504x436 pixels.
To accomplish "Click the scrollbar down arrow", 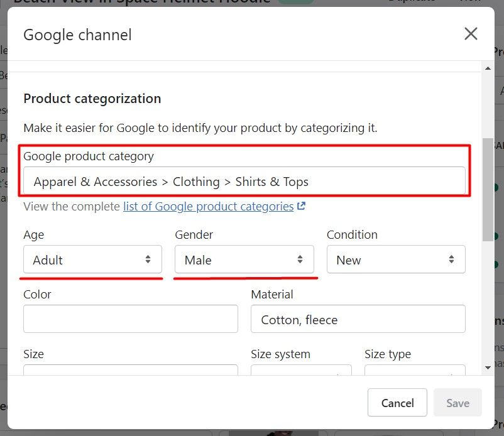I will [488, 368].
